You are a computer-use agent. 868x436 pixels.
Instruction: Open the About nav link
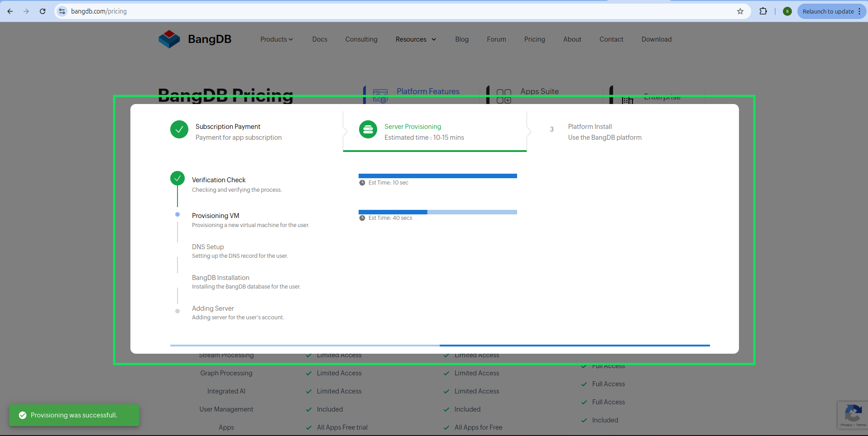pyautogui.click(x=572, y=39)
